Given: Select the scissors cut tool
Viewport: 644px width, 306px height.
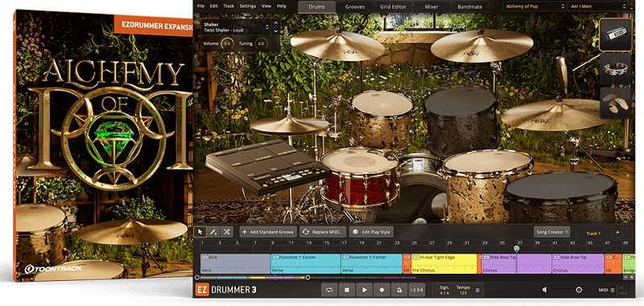Looking at the screenshot, I should coord(226,232).
